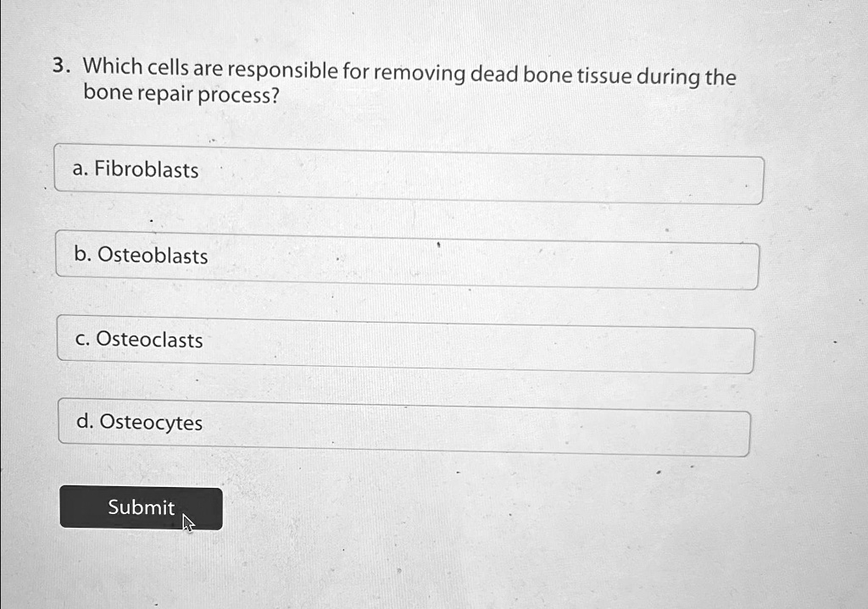The height and width of the screenshot is (609, 868).
Task: Select answer option a. Fibroblasts
Action: coord(408,174)
